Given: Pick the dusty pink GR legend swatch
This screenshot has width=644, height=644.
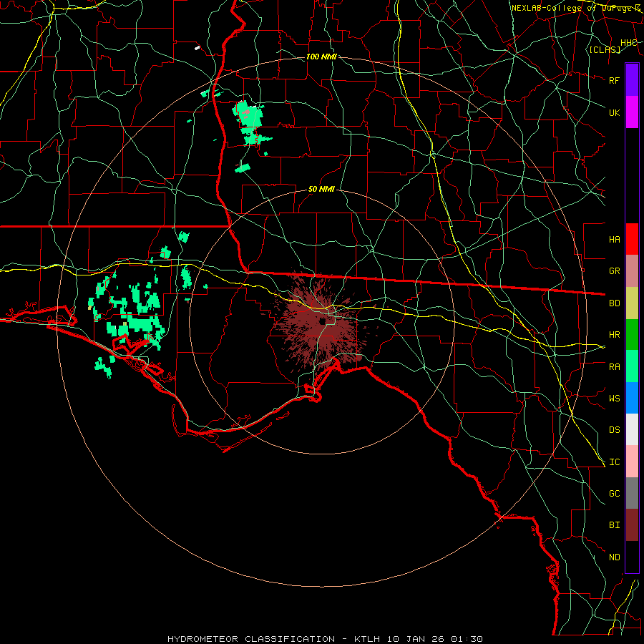Looking at the screenshot, I should pos(632,270).
